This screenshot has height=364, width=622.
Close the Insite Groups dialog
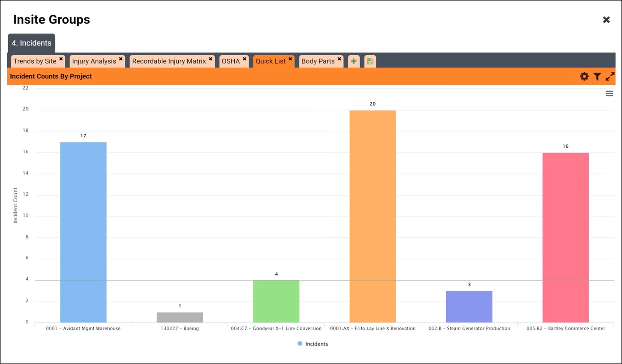click(x=606, y=20)
